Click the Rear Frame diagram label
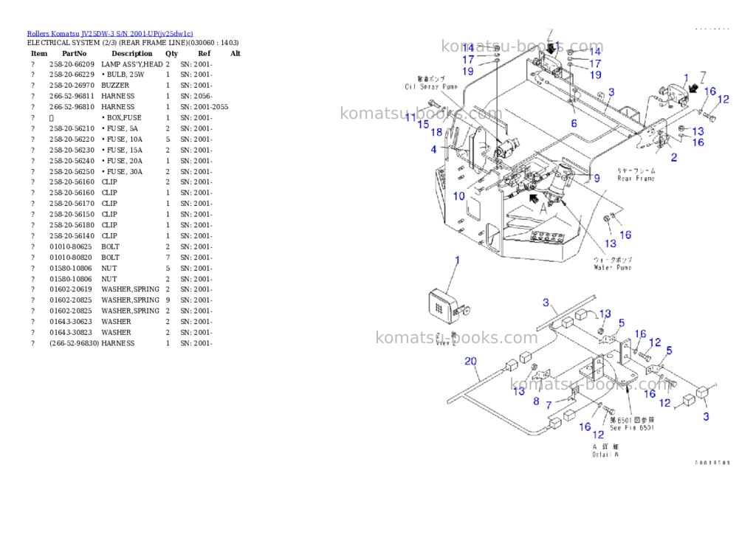 point(636,179)
